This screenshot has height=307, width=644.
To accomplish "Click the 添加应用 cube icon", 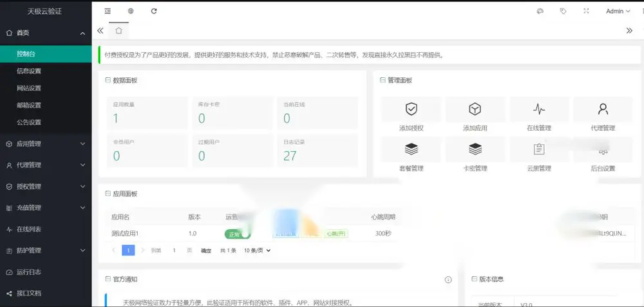I will pyautogui.click(x=475, y=109).
